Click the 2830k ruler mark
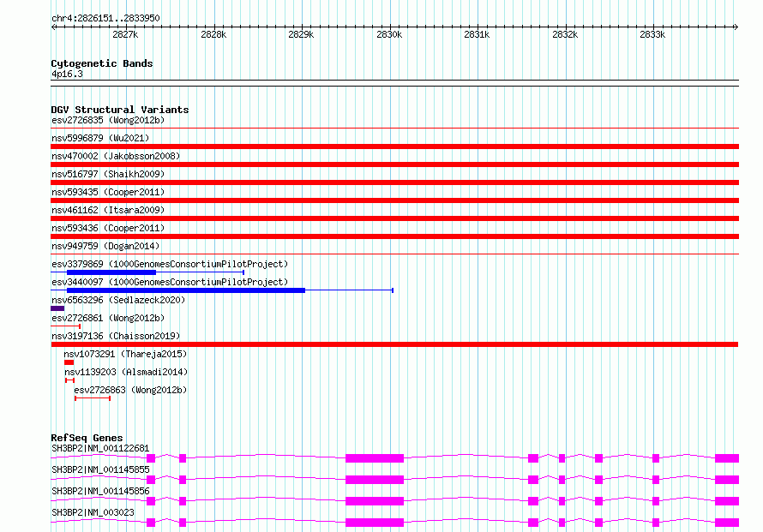Screen dimensions: 763x532 389,34
